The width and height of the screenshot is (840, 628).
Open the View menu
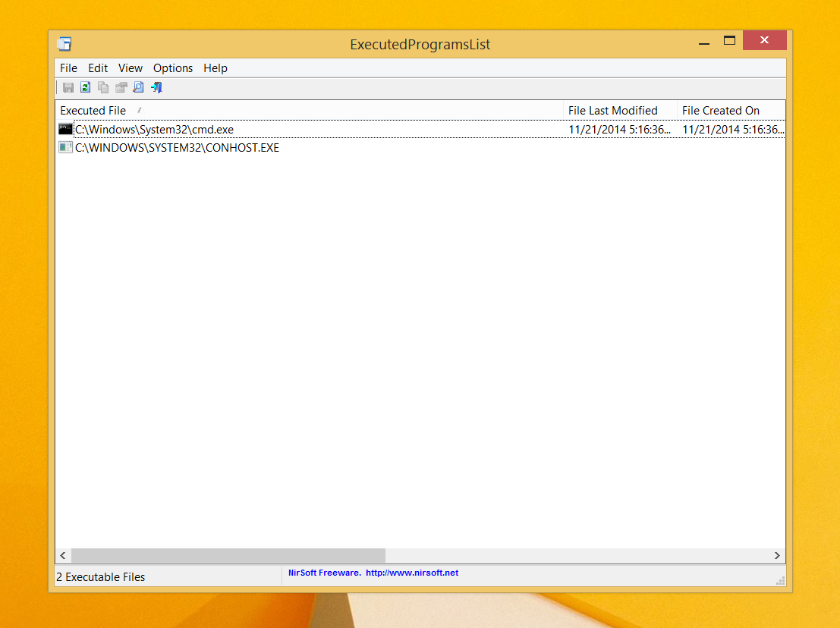(131, 68)
